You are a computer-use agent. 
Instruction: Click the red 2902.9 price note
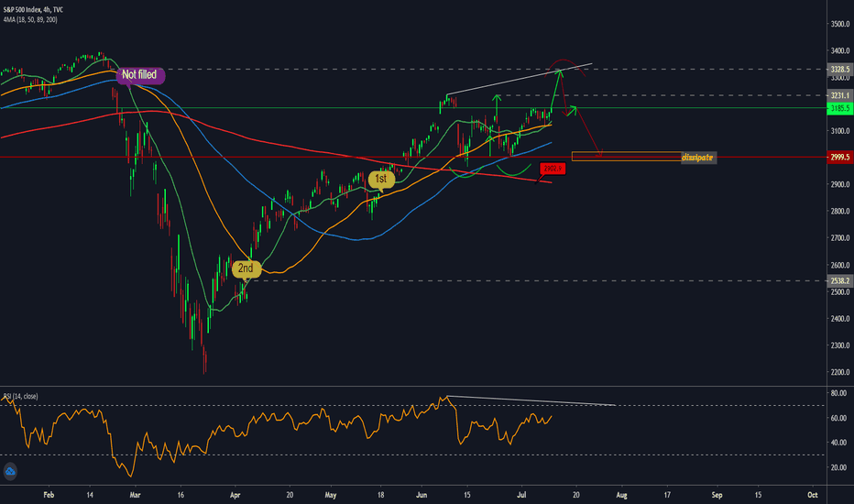[553, 169]
